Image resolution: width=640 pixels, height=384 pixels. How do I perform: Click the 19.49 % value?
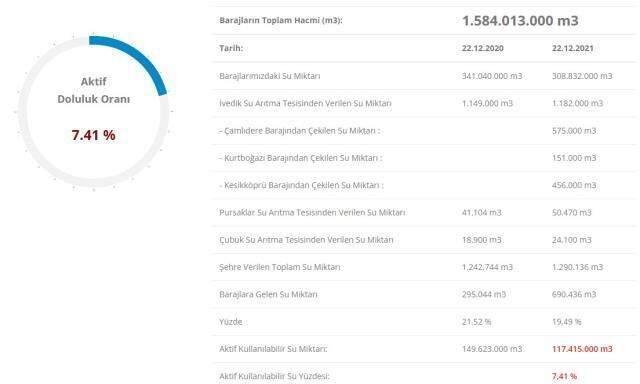[x=567, y=322]
